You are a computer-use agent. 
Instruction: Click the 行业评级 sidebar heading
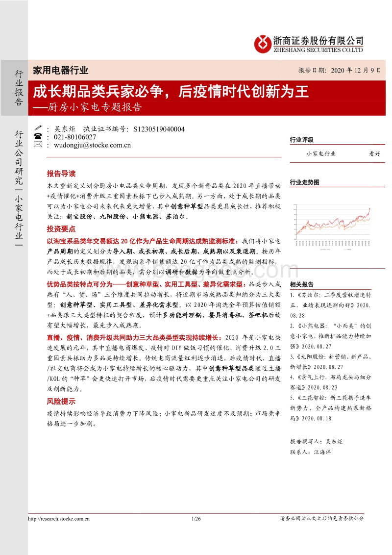[301, 140]
